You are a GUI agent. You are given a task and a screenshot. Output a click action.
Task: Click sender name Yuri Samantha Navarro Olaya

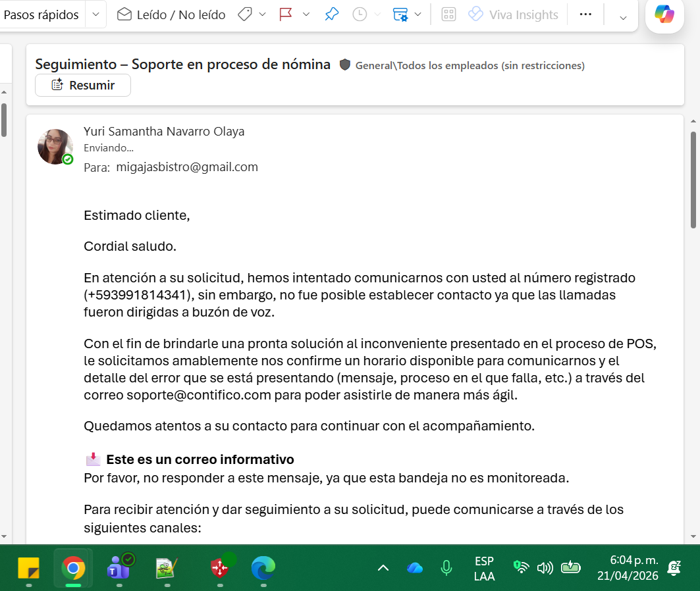click(x=164, y=132)
